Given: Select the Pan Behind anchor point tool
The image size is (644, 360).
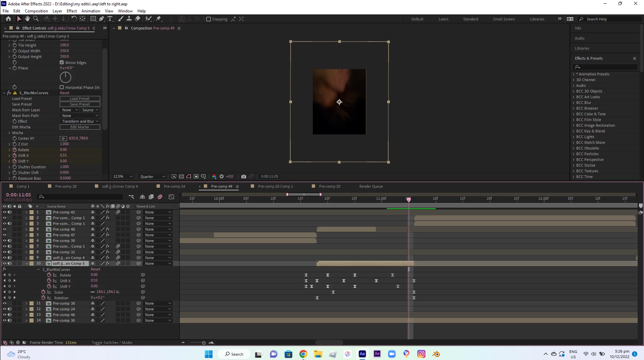Looking at the screenshot, I should click(x=82, y=19).
